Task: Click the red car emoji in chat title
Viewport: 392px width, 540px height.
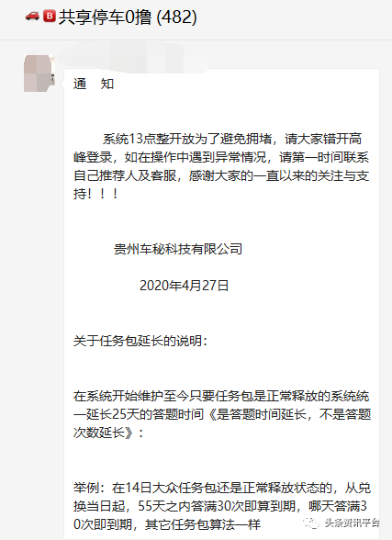Action: [x=32, y=17]
